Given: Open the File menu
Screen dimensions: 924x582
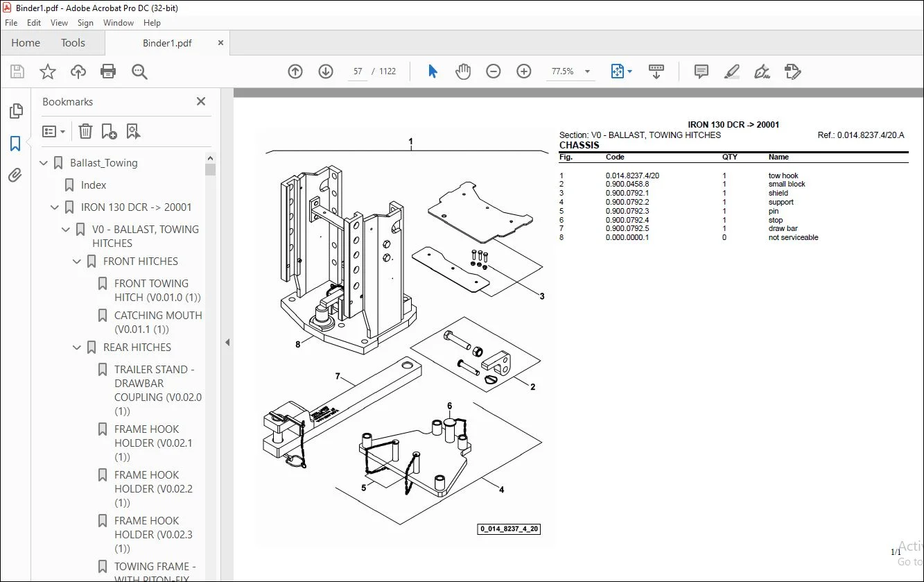Looking at the screenshot, I should [11, 23].
